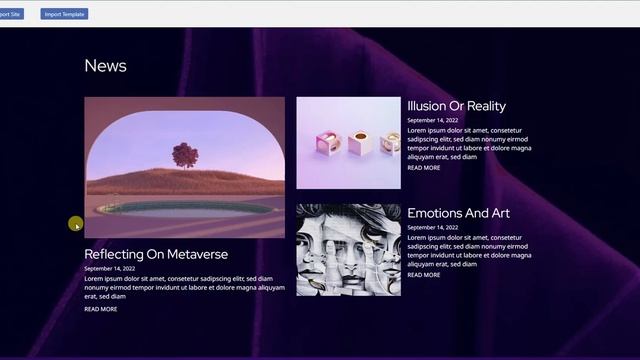
Task: Click the News section heading
Action: 105,66
